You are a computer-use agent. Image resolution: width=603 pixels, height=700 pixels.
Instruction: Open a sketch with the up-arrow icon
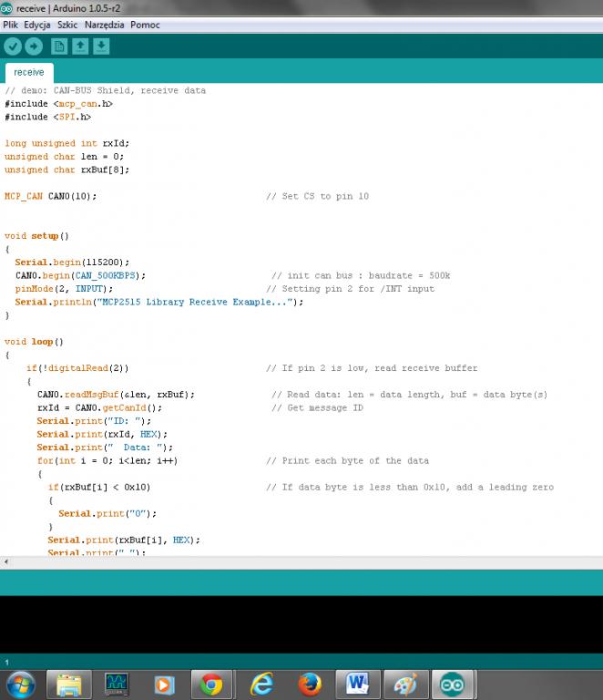(x=80, y=46)
